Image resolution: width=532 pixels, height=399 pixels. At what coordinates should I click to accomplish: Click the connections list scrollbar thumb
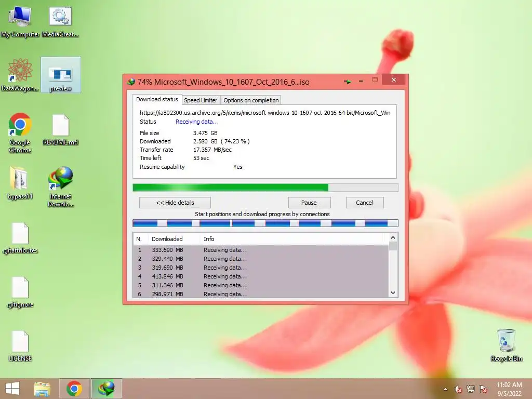pos(393,246)
